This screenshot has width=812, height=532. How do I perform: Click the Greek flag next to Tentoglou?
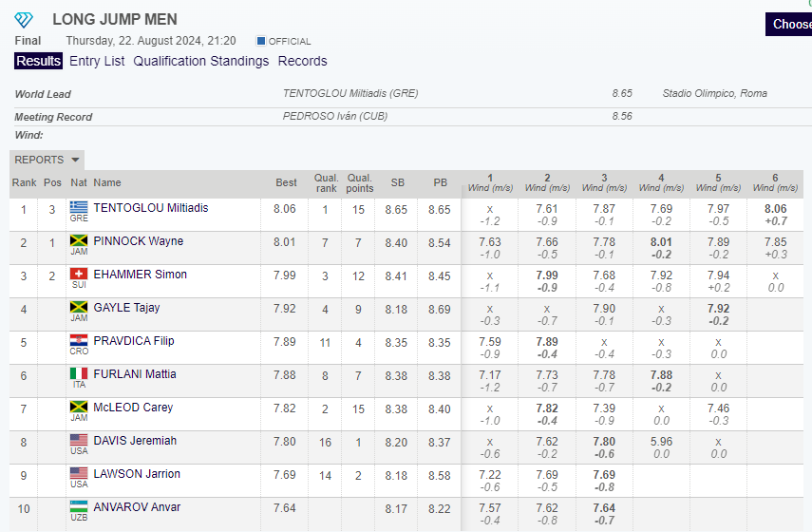(x=78, y=207)
